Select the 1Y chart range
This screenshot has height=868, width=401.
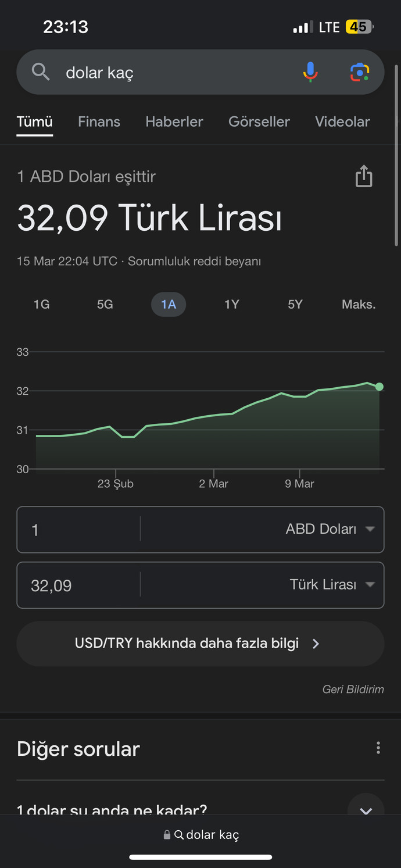pyautogui.click(x=232, y=305)
